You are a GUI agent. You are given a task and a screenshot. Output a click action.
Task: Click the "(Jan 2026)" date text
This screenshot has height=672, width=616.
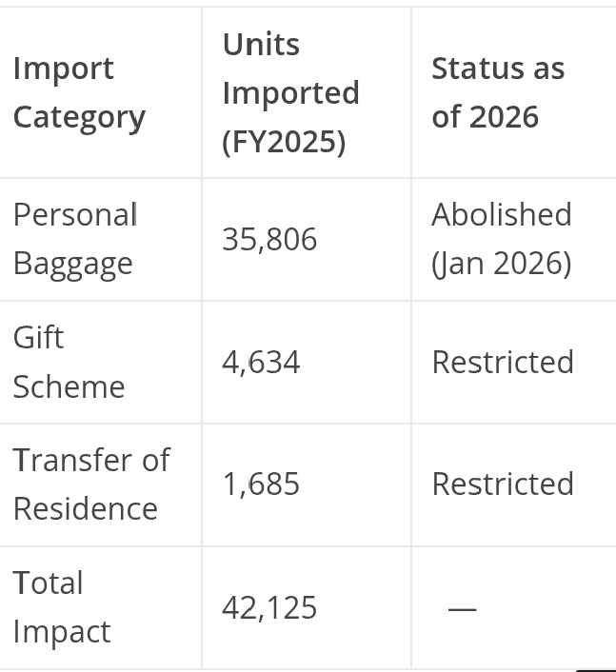pos(502,264)
